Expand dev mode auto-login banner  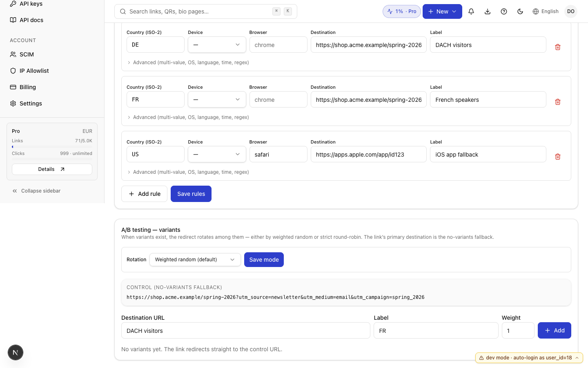[529, 358]
